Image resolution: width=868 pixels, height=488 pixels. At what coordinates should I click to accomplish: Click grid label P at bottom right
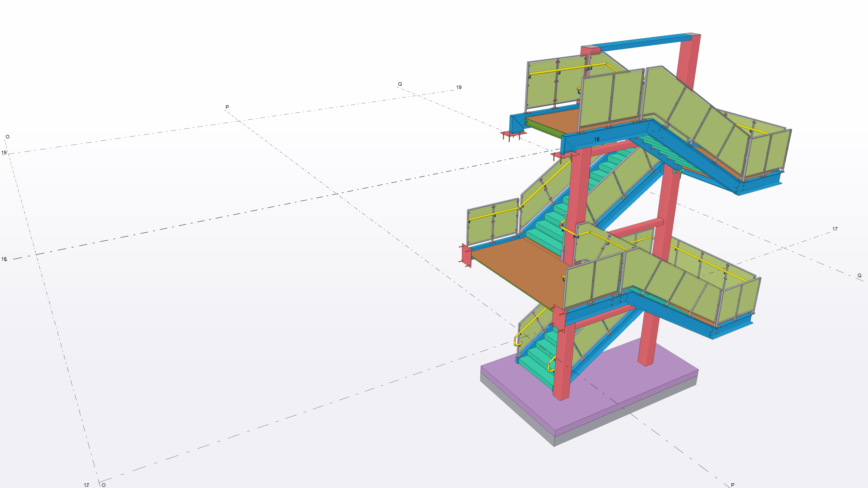coord(733,485)
